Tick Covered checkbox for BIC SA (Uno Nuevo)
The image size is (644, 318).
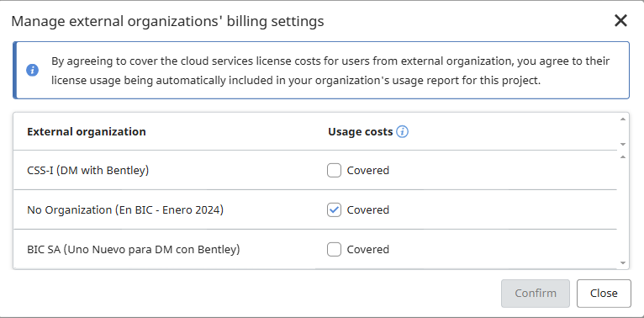point(334,249)
